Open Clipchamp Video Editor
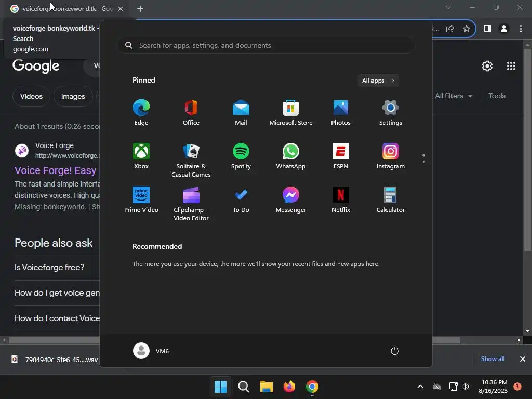This screenshot has width=532, height=399. pos(191,204)
